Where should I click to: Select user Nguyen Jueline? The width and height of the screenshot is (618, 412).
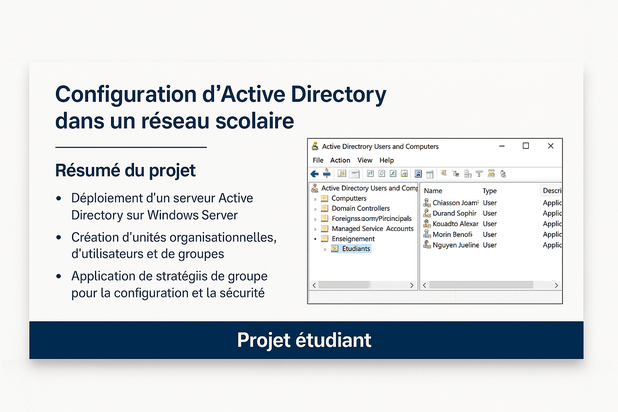[456, 245]
